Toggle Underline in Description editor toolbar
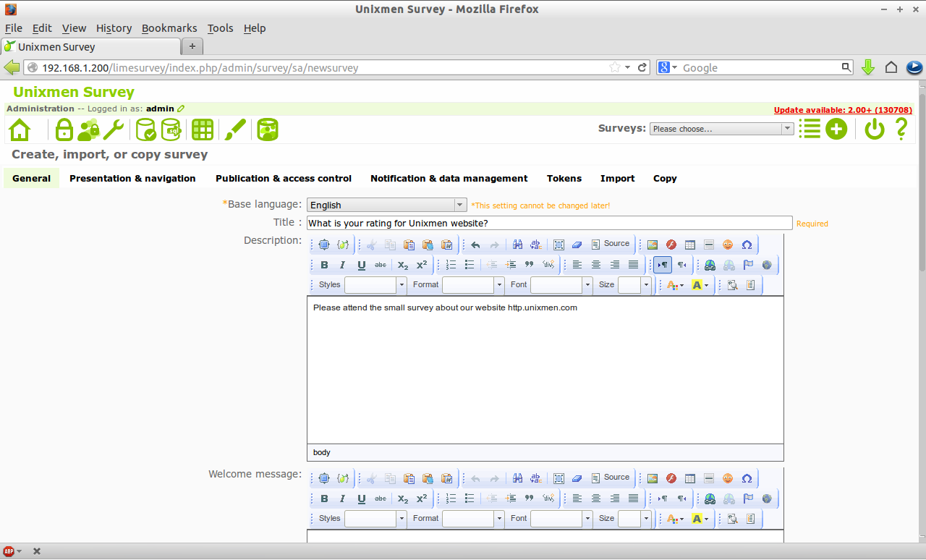Screen dimensions: 926x560 (x=362, y=265)
